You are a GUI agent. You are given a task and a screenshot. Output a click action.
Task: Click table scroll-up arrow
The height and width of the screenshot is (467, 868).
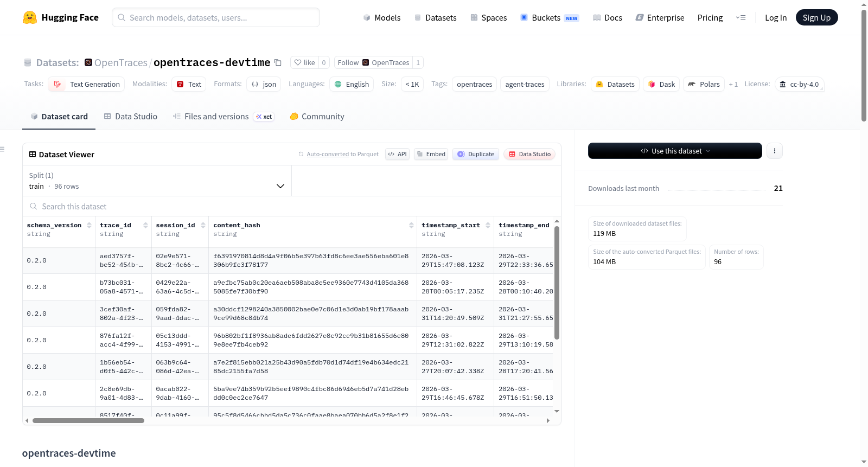tap(557, 221)
